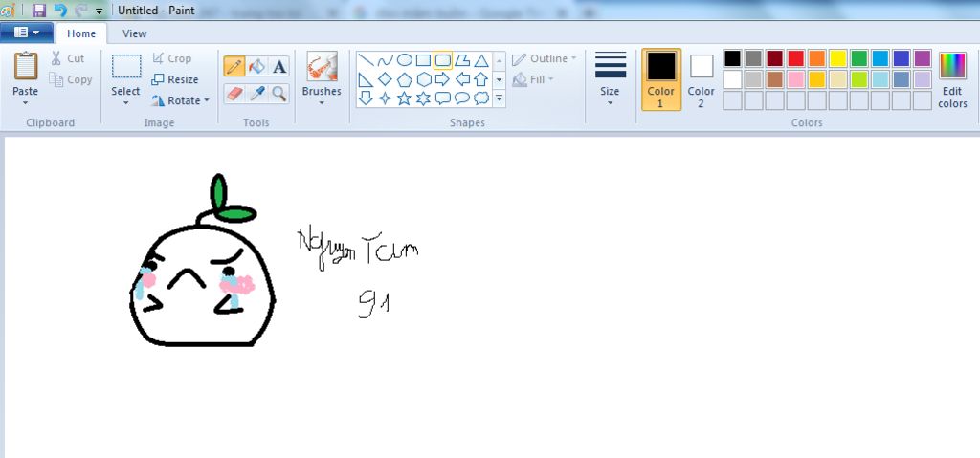
Task: Switch to the View tab
Action: [134, 33]
